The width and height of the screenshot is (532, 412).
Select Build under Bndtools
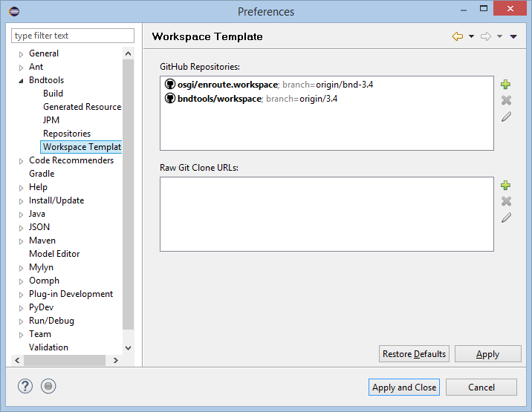click(53, 94)
